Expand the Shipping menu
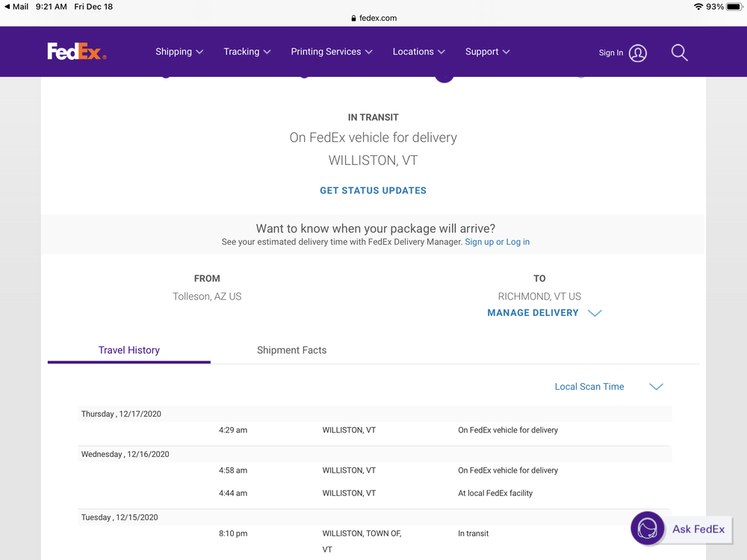 pos(179,52)
